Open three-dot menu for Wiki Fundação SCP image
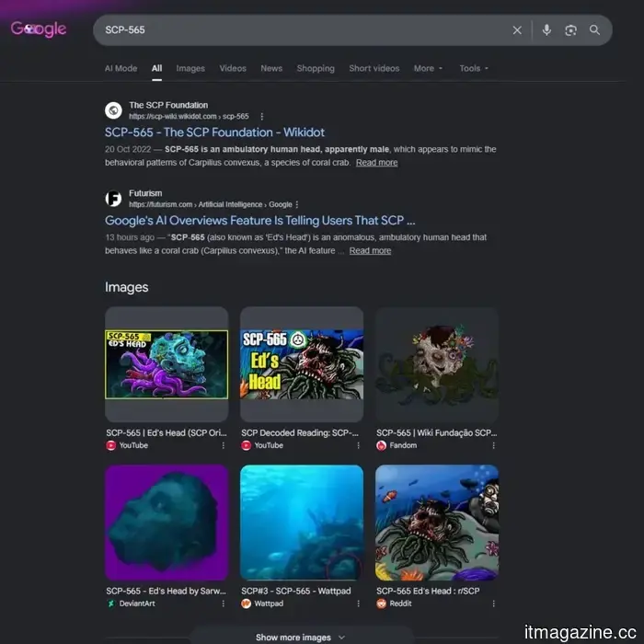 point(493,445)
